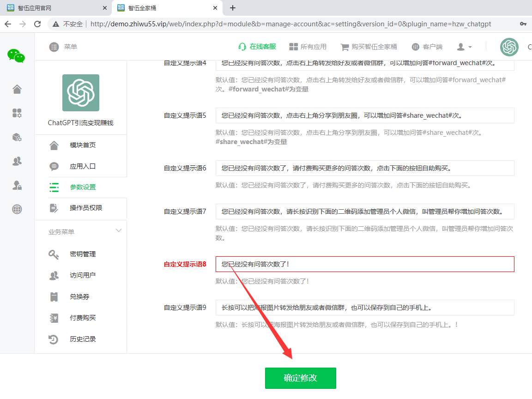Go forward in browser history
Image resolution: width=532 pixels, height=399 pixels.
pos(23,24)
